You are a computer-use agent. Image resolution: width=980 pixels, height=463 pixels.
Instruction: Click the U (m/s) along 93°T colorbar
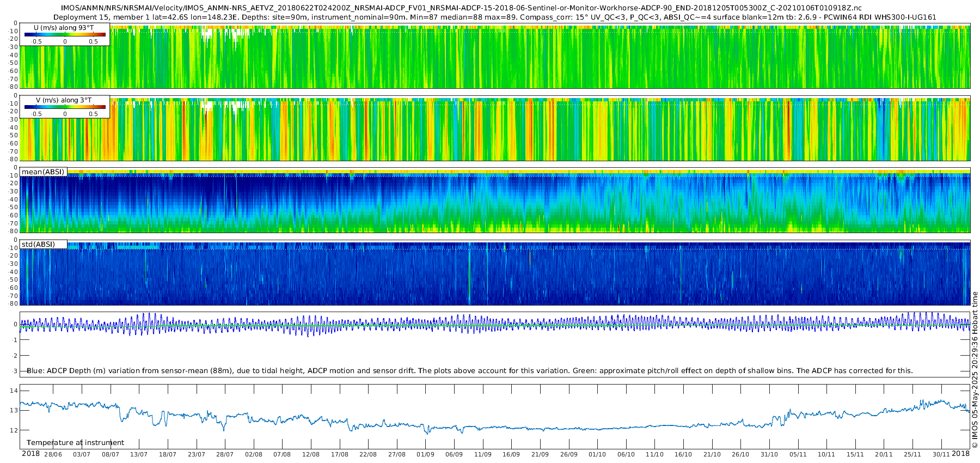pos(65,34)
